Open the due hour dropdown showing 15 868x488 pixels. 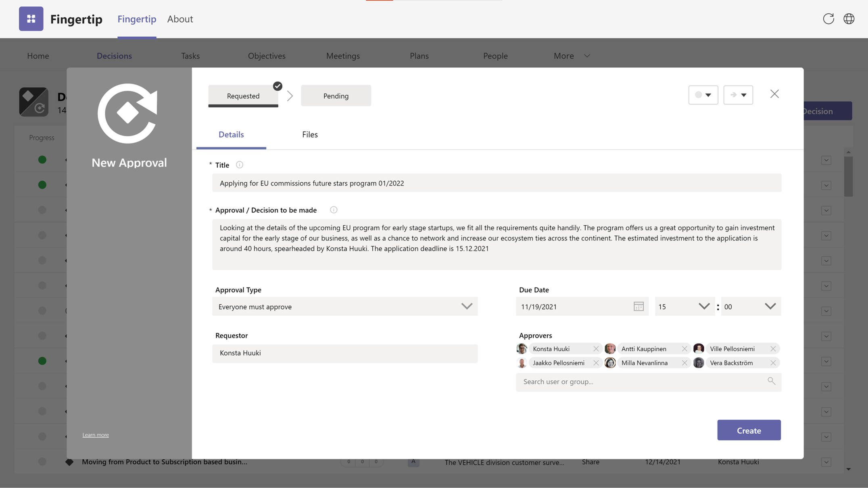click(685, 306)
